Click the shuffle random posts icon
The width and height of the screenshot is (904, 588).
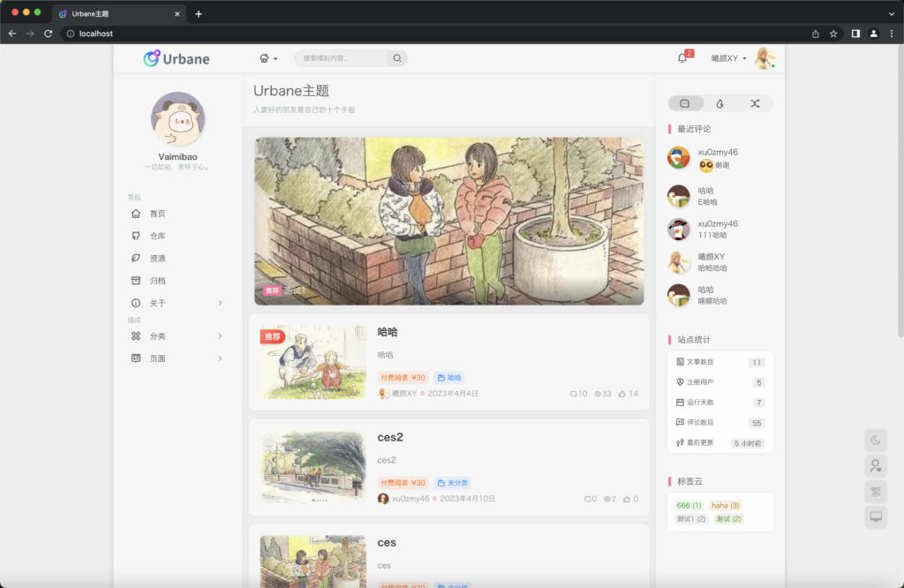pos(755,103)
